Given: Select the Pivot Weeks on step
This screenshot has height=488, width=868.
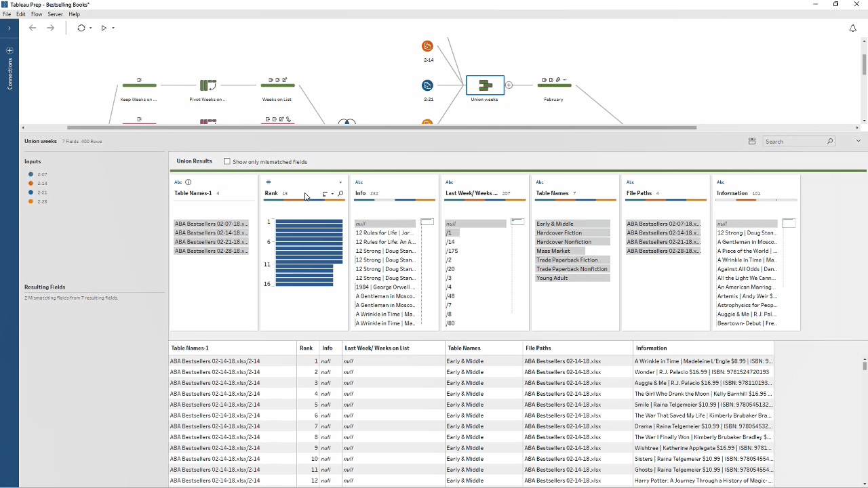Looking at the screenshot, I should [208, 85].
